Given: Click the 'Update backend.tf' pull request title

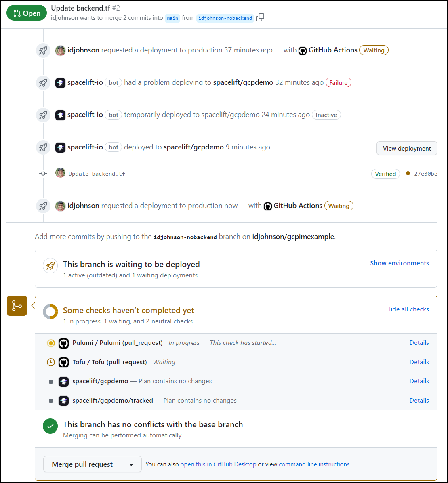Looking at the screenshot, I should tap(80, 8).
